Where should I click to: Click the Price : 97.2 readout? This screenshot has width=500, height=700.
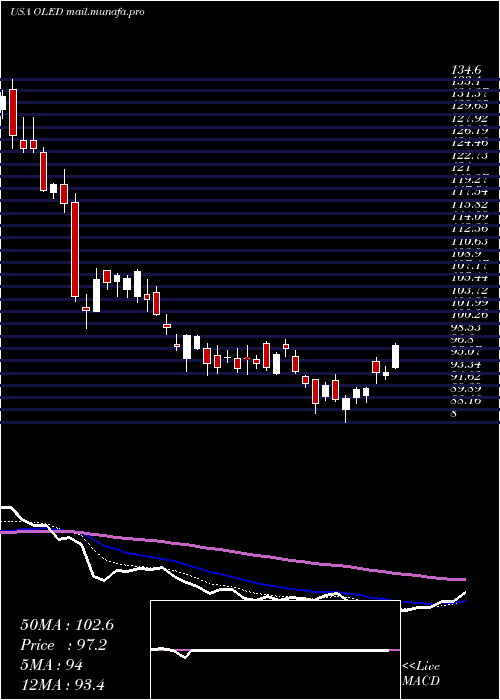click(63, 645)
